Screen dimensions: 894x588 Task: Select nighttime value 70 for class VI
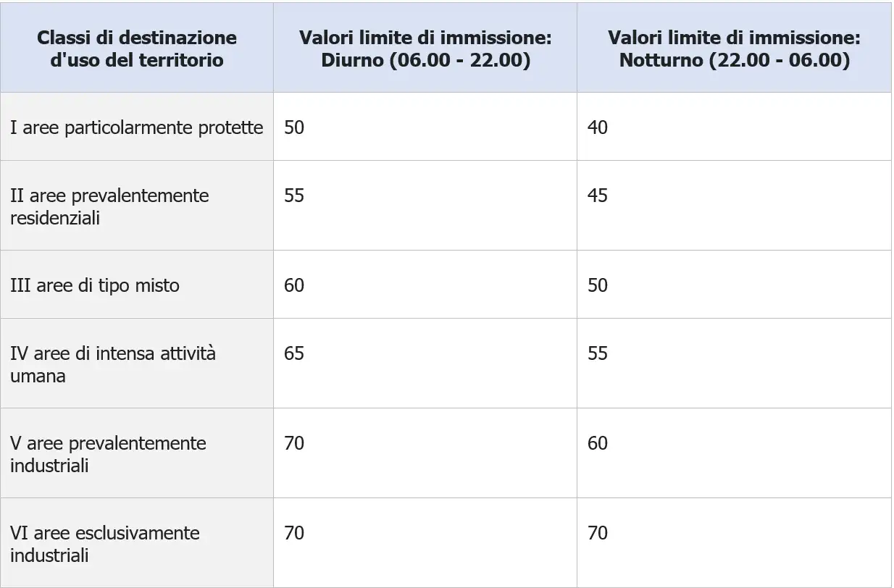click(x=598, y=534)
